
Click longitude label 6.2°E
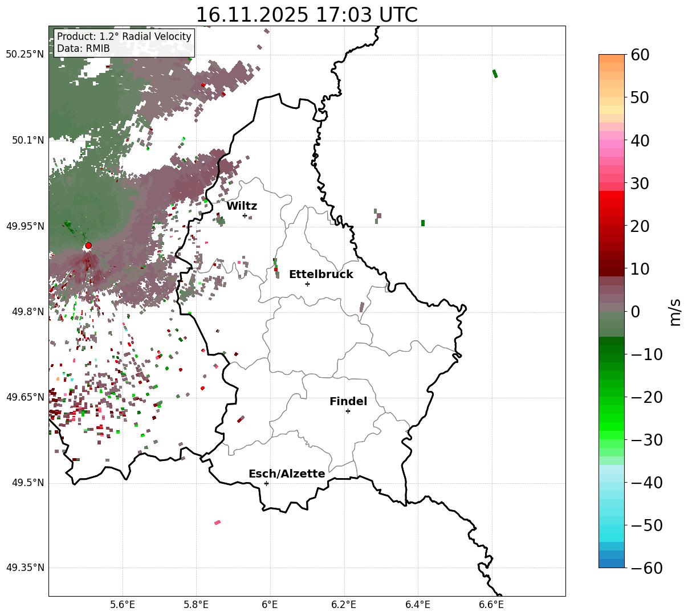(344, 605)
